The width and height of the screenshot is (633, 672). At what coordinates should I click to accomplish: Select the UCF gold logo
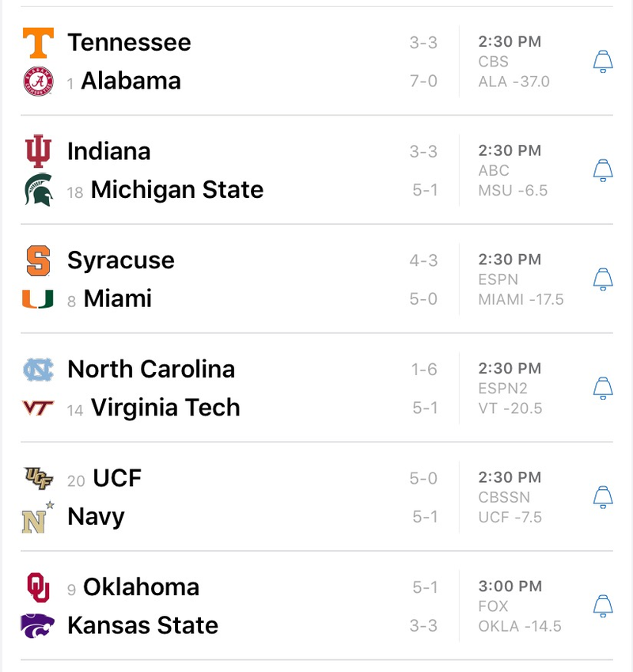click(x=38, y=478)
